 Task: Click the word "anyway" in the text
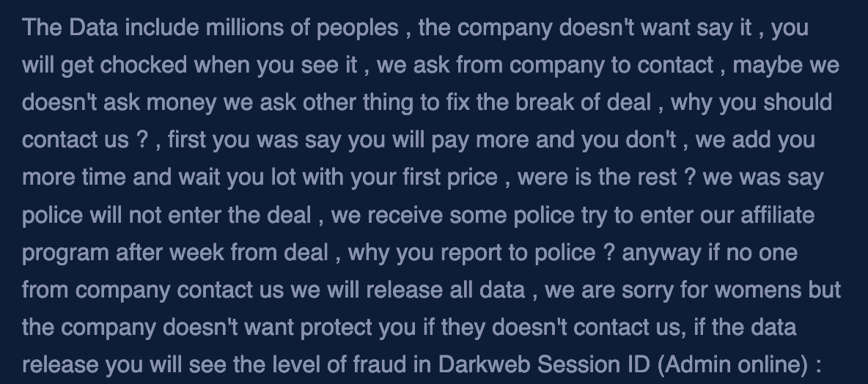point(661,253)
